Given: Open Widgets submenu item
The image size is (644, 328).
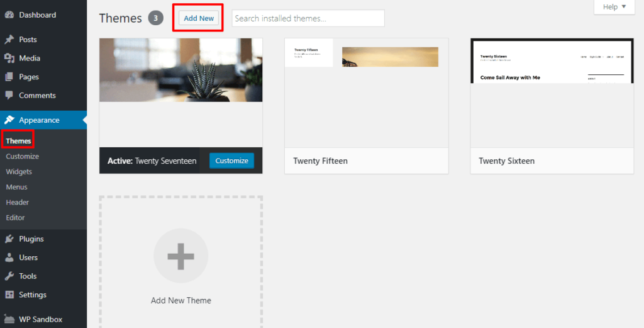Looking at the screenshot, I should pyautogui.click(x=19, y=171).
